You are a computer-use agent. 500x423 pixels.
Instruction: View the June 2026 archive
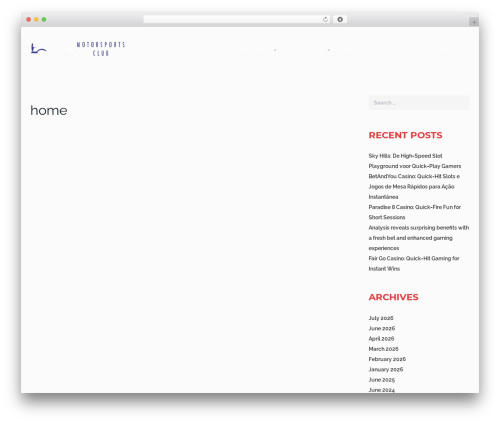(x=382, y=328)
